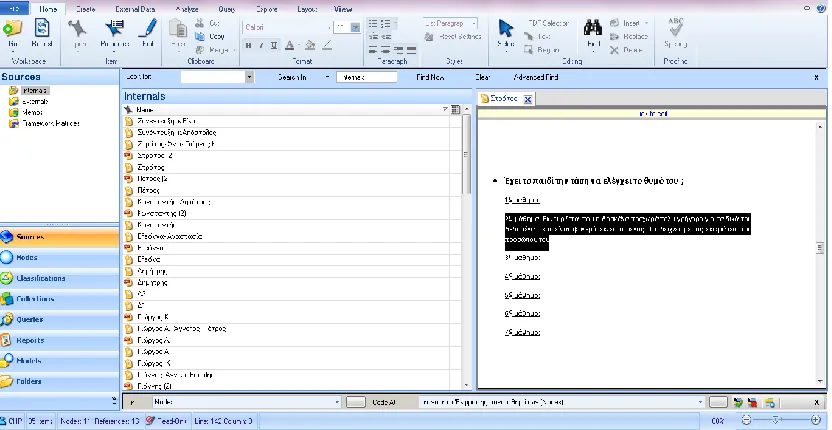Click the Refresh workspace icon

click(x=42, y=28)
